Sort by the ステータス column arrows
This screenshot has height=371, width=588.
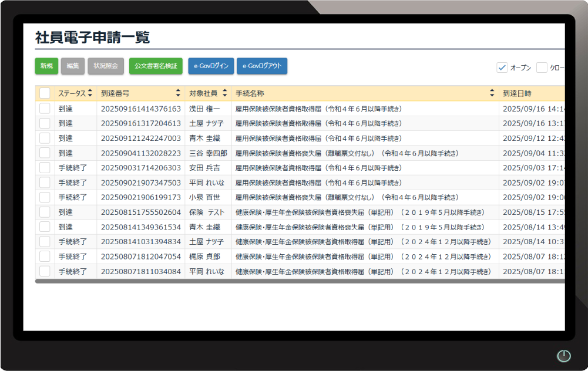pyautogui.click(x=90, y=93)
